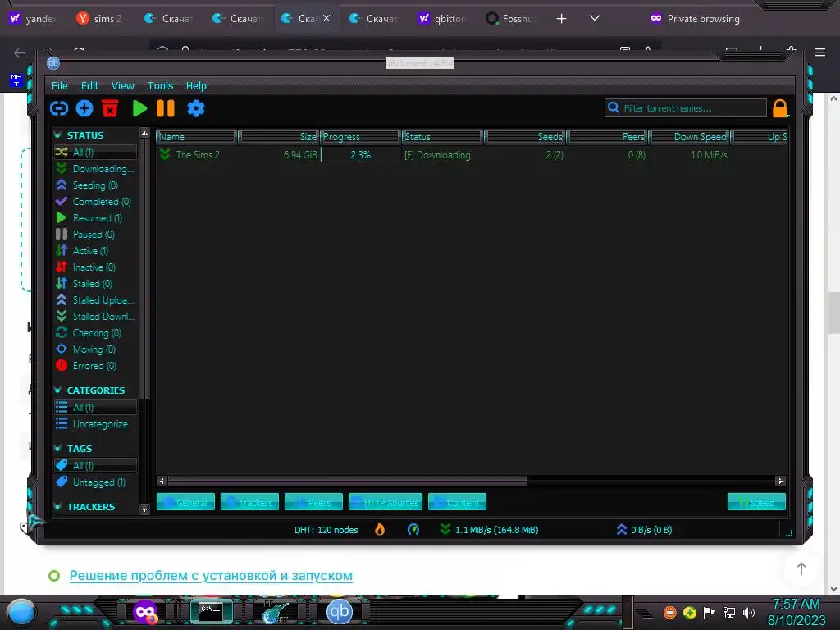Sort by the Status column header

pos(442,137)
